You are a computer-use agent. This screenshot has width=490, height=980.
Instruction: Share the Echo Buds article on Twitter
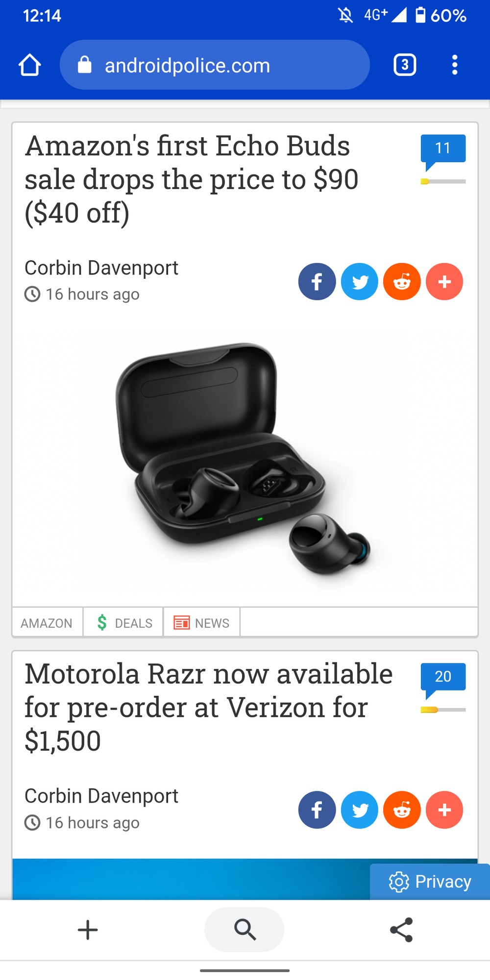pos(360,282)
